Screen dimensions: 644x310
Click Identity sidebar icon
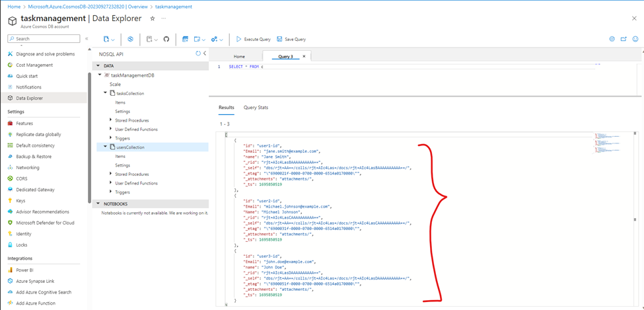(11, 234)
